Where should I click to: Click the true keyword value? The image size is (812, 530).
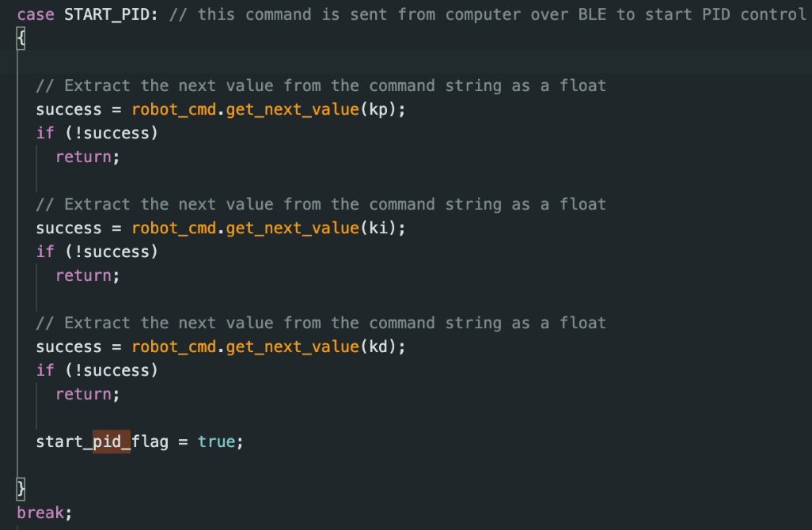[216, 441]
